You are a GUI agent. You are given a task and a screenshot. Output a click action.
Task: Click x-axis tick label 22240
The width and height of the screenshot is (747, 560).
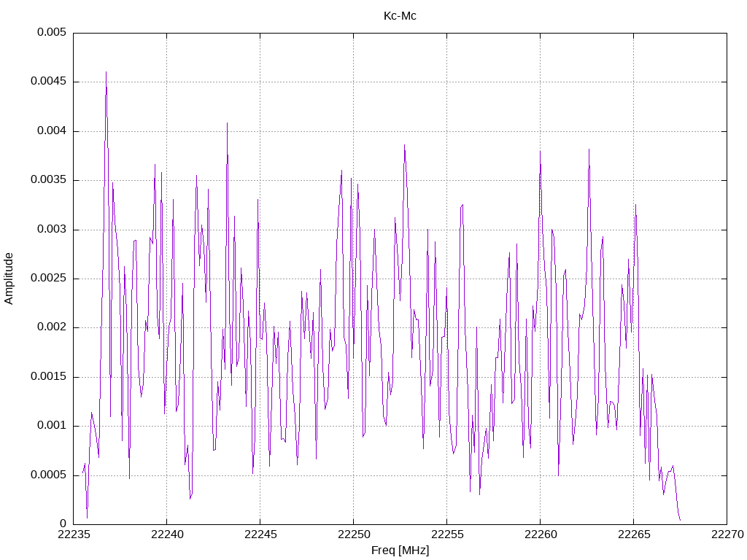coord(167,534)
